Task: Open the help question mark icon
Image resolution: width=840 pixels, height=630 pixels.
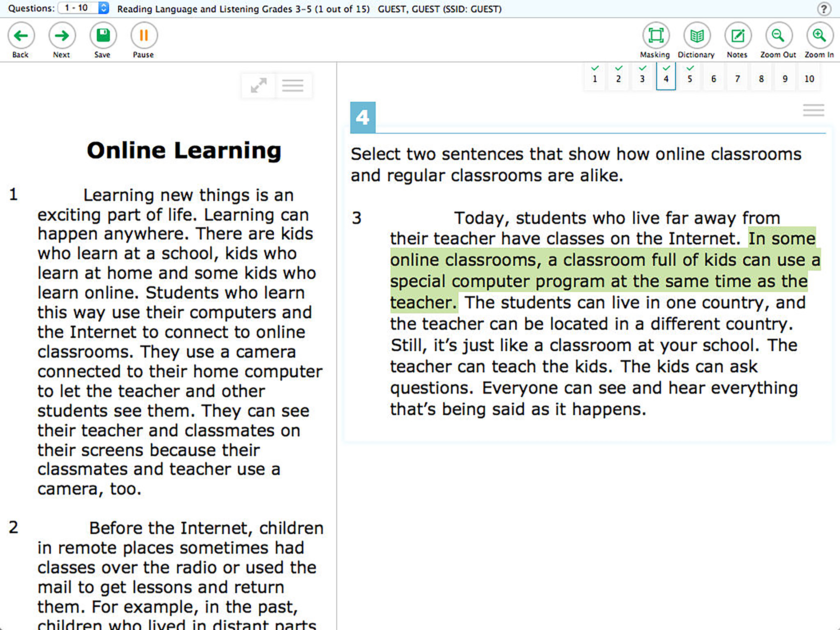Action: (x=824, y=8)
